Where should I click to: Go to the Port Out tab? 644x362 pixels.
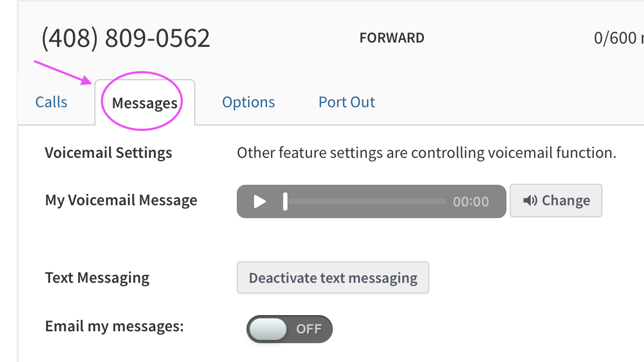pos(347,102)
